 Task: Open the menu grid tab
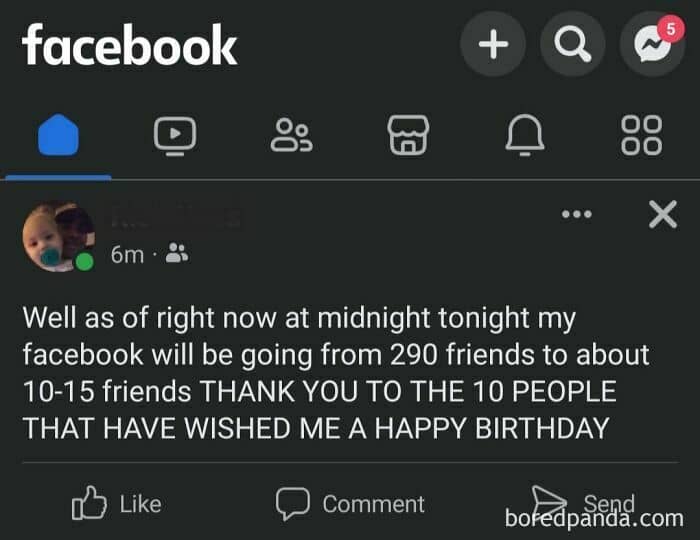point(641,134)
